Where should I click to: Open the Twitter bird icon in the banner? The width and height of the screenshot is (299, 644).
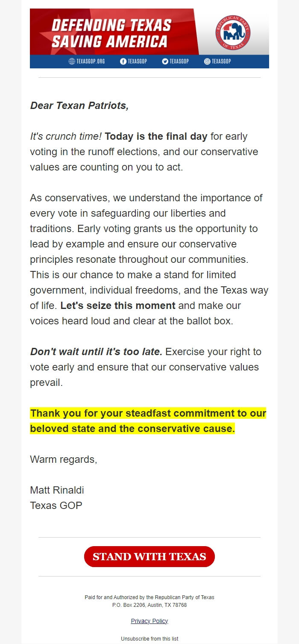(x=165, y=62)
